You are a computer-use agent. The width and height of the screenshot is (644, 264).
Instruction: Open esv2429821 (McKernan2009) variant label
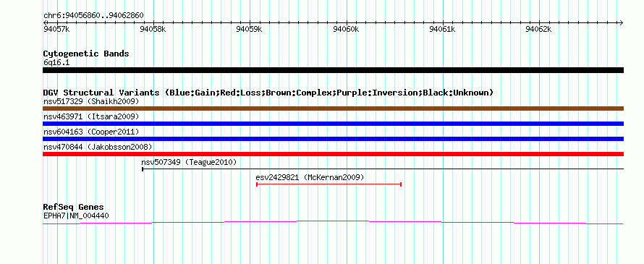pos(310,177)
